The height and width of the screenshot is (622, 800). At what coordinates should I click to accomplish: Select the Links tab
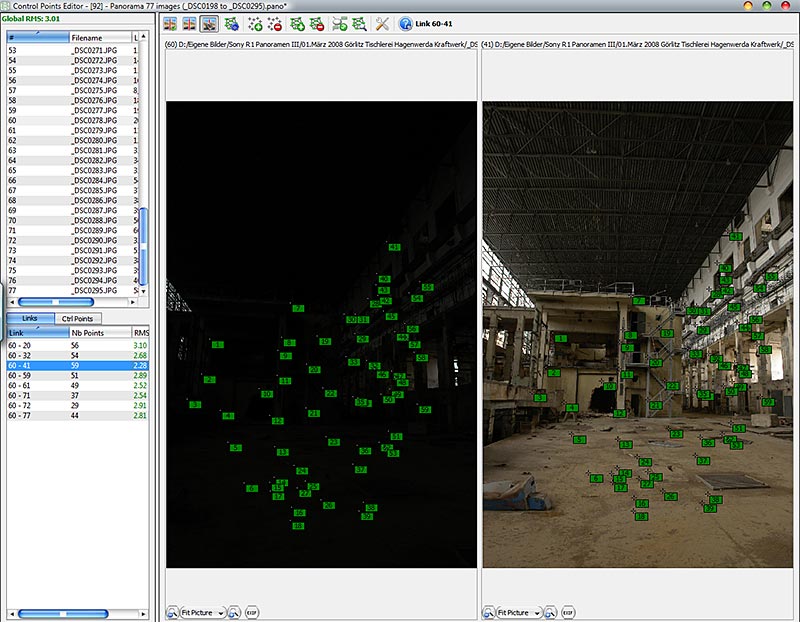30,318
